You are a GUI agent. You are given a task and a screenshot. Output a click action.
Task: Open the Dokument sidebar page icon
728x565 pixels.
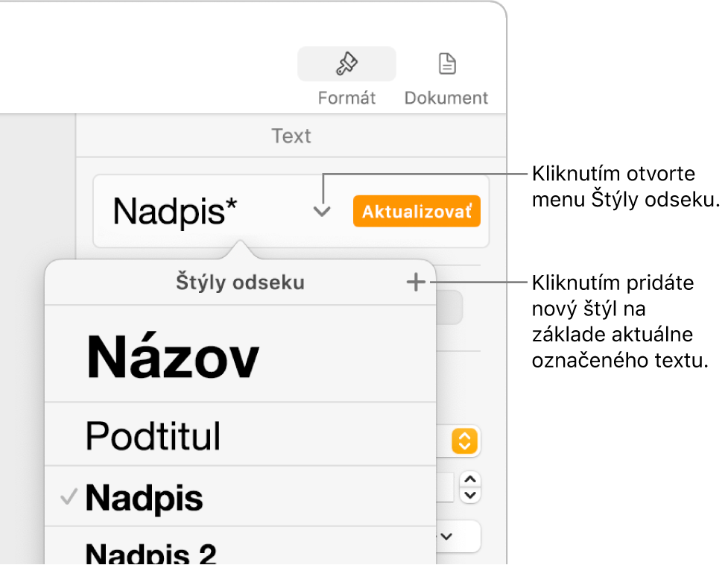pos(446,64)
